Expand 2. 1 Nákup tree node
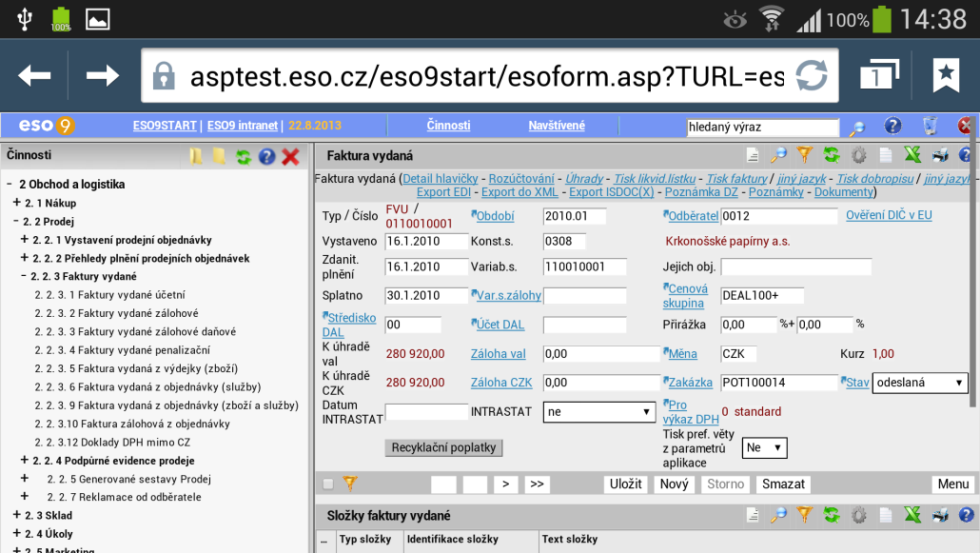Image resolution: width=980 pixels, height=553 pixels. pyautogui.click(x=17, y=203)
